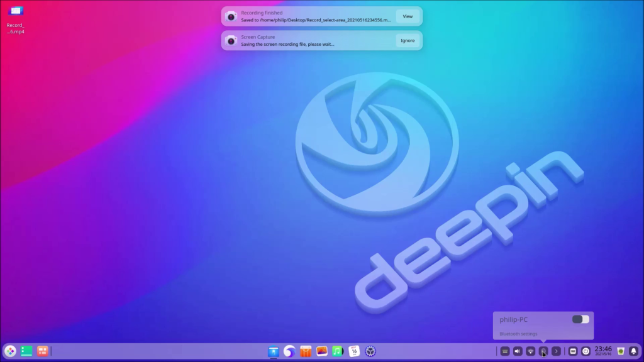This screenshot has height=362, width=644.
Task: Click View on Recording finished notification
Action: [408, 16]
